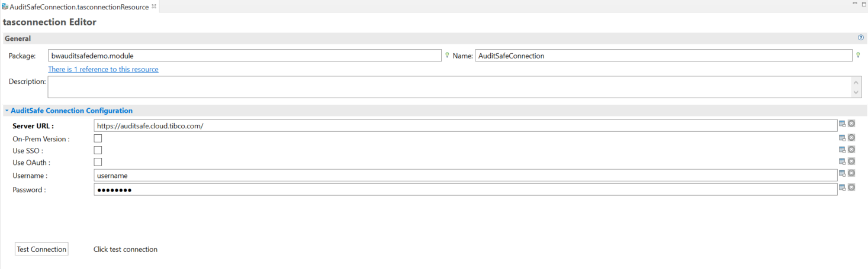Choose module property for Use SSO row
Screen dimensions: 868x269
point(842,149)
